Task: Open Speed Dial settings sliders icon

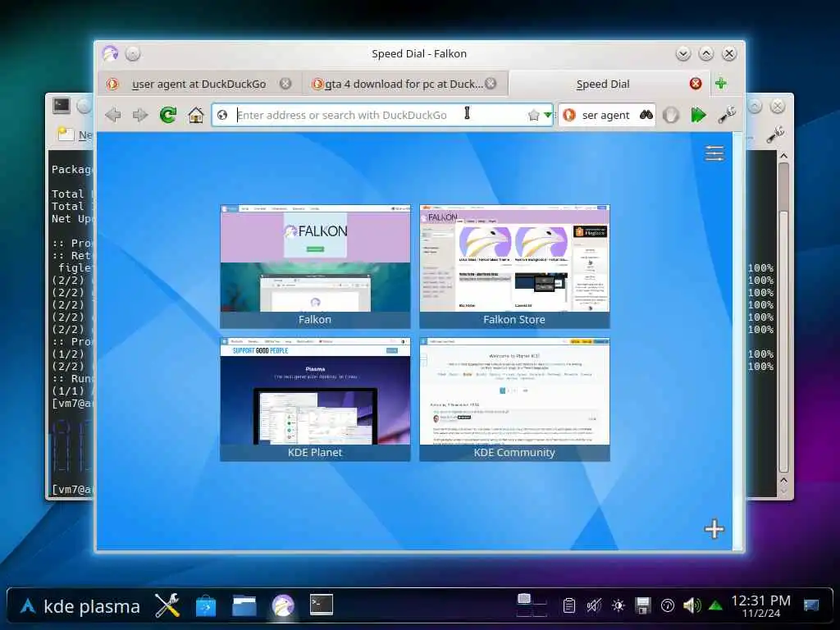Action: point(714,153)
